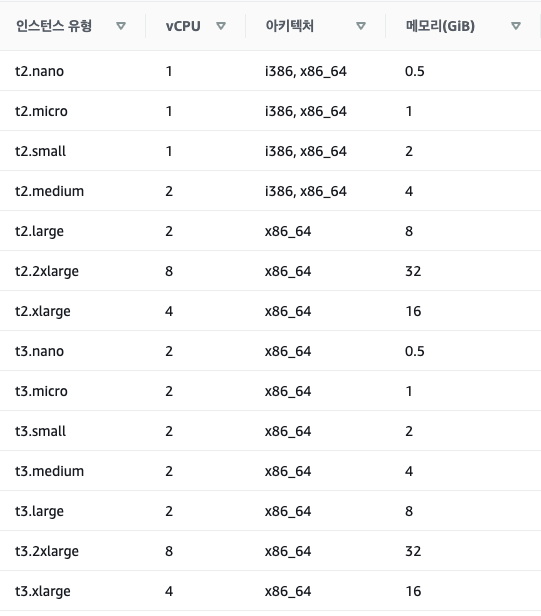Select the t2.xlarge row
The width and height of the screenshot is (541, 616).
270,312
